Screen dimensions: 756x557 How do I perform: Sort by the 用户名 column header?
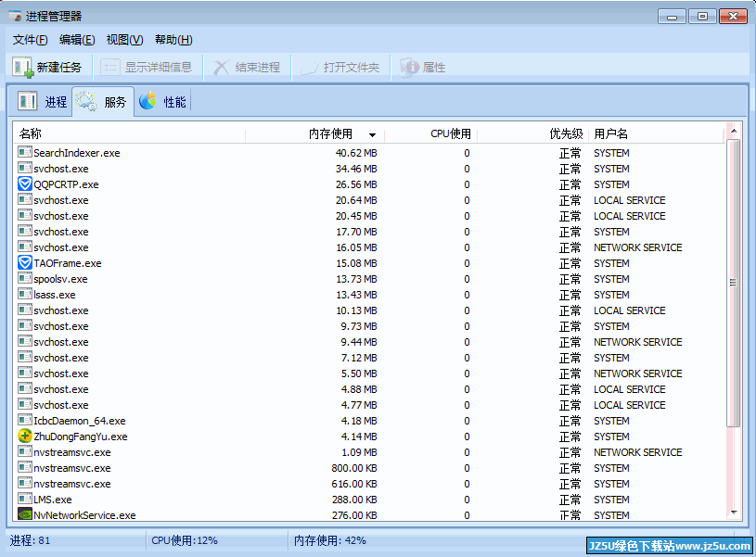pos(610,133)
